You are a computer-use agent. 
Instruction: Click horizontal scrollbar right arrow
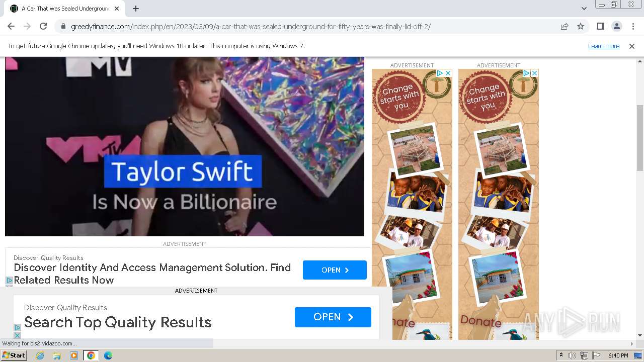pos(632,344)
